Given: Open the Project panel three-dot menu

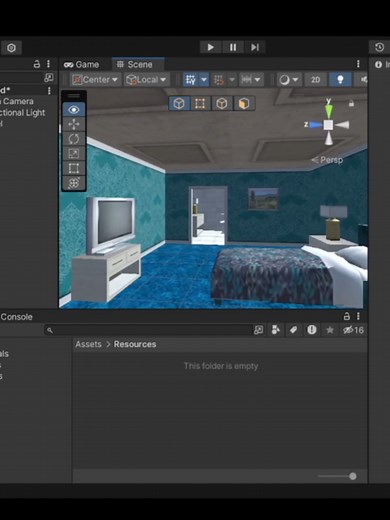Looking at the screenshot, I should pos(358,316).
